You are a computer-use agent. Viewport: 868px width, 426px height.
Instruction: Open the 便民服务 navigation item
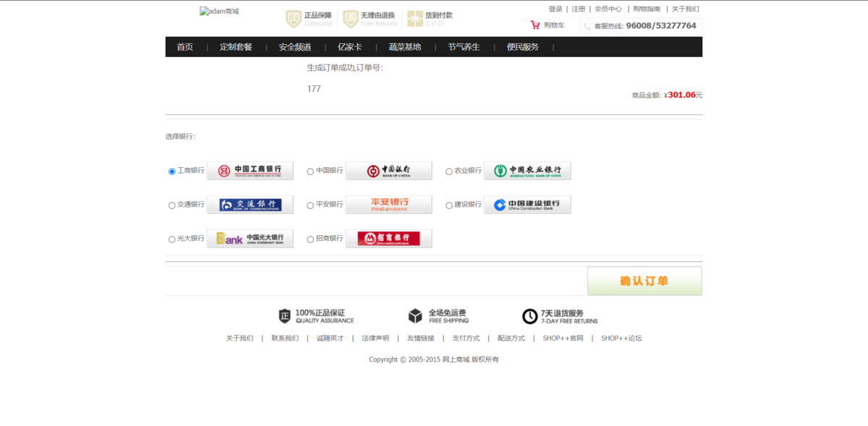522,47
